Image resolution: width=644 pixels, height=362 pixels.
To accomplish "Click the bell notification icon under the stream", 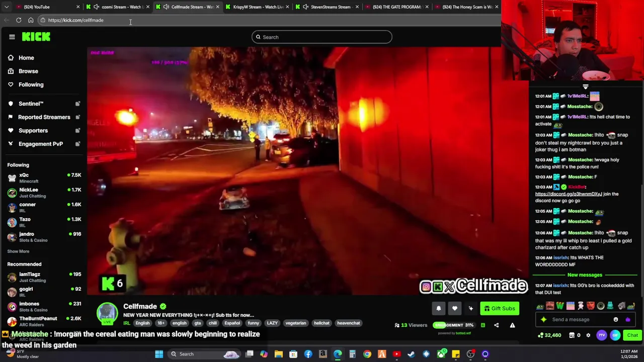I will pyautogui.click(x=438, y=309).
